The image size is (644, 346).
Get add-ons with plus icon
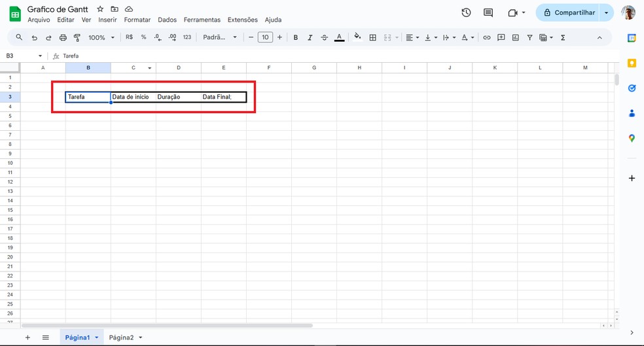tap(632, 178)
